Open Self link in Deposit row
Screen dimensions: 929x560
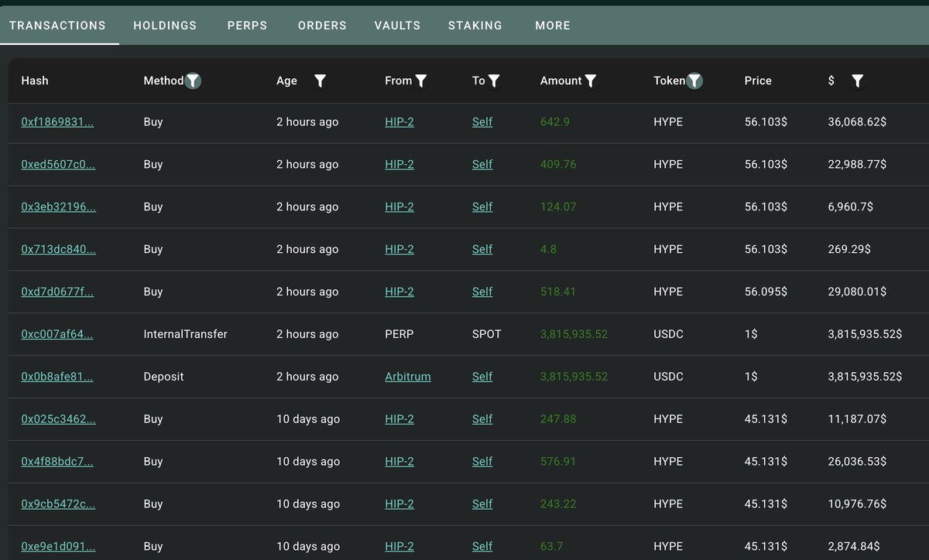click(x=482, y=377)
